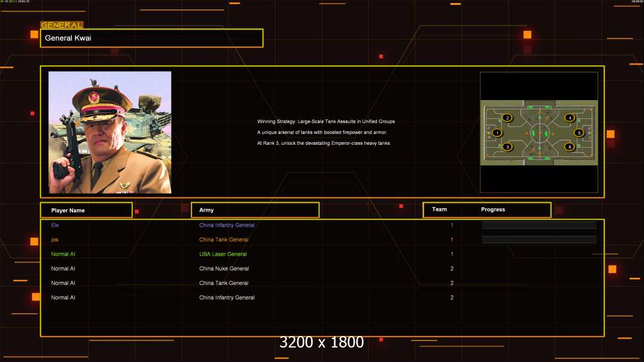Click the white China Infantry General army text
The image size is (644, 362).
pyautogui.click(x=227, y=297)
